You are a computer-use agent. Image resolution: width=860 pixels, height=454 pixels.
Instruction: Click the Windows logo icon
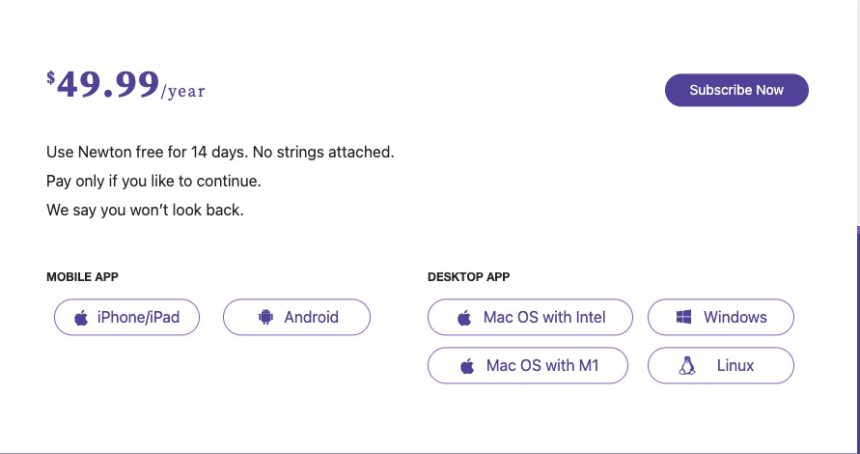click(685, 318)
